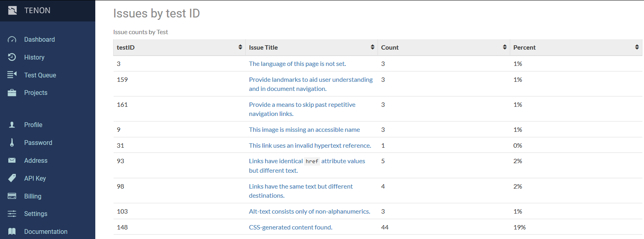Sort by Issue Title column arrows

tap(372, 47)
